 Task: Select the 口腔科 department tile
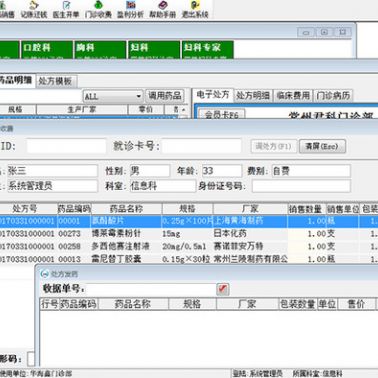pyautogui.click(x=47, y=50)
